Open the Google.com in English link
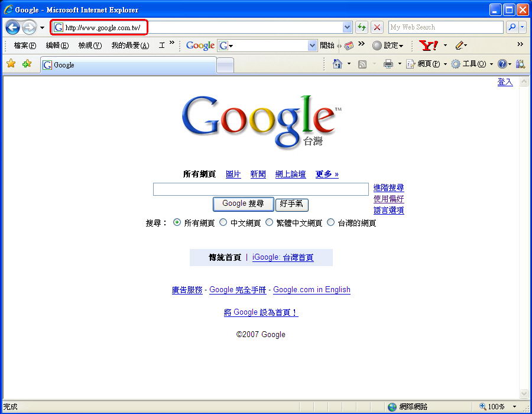The width and height of the screenshot is (532, 414). coord(312,289)
